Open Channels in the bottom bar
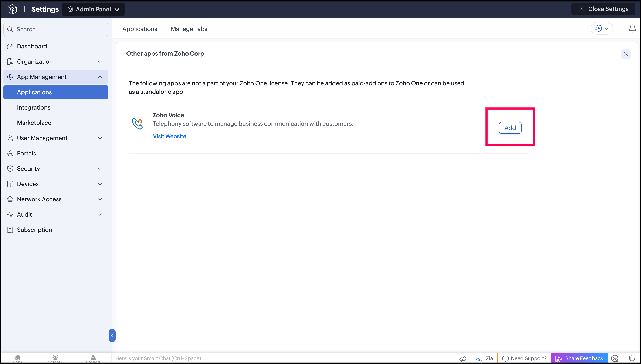This screenshot has height=364, width=641. click(x=55, y=358)
